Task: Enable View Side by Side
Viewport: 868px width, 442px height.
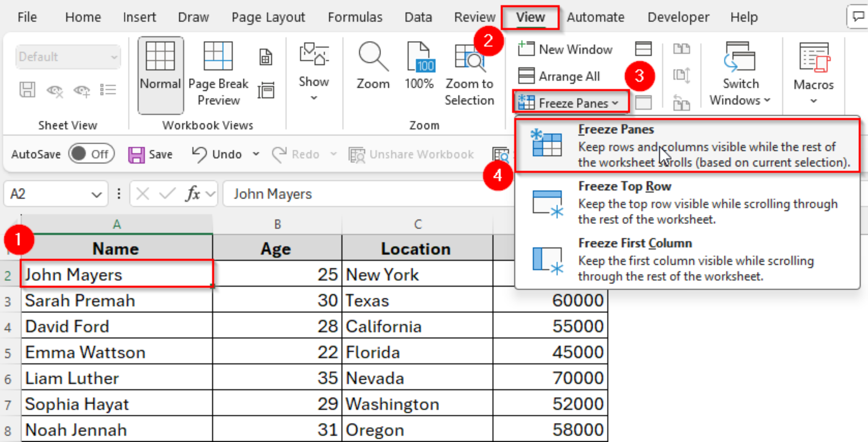Action: (x=682, y=48)
